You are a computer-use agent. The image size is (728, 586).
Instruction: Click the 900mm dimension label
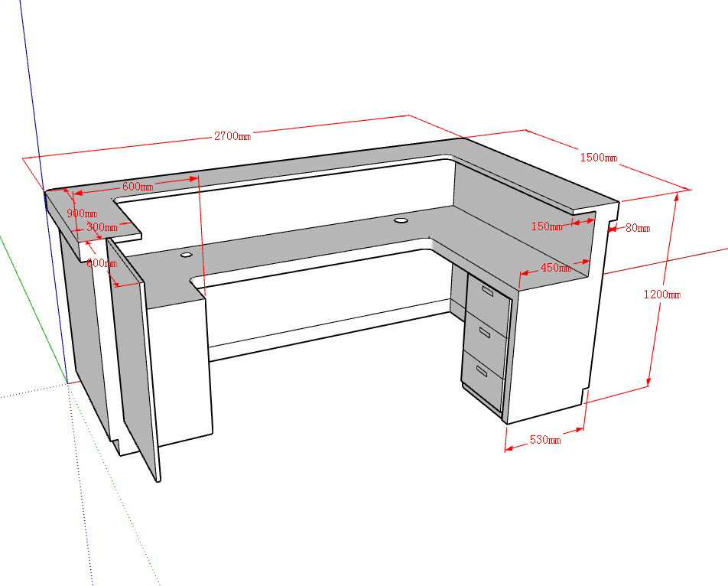[x=82, y=213]
